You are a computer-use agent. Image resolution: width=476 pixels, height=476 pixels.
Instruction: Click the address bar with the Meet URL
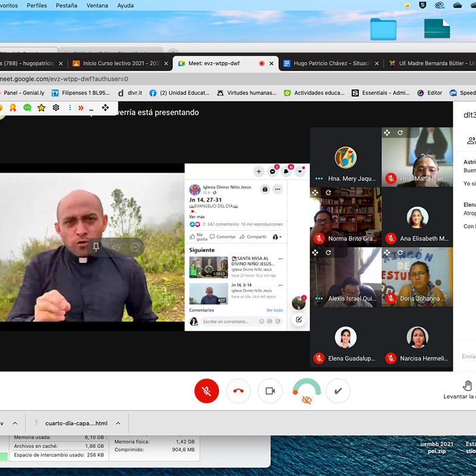tap(238, 79)
